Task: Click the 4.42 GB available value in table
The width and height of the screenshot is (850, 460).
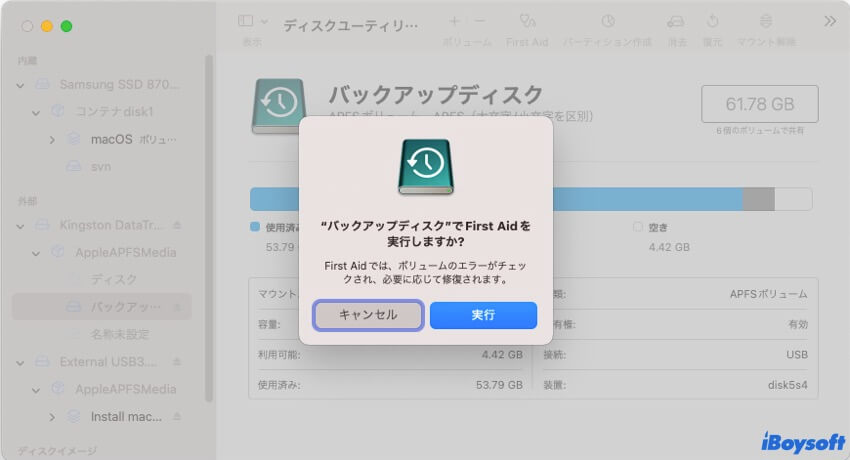Action: (502, 354)
